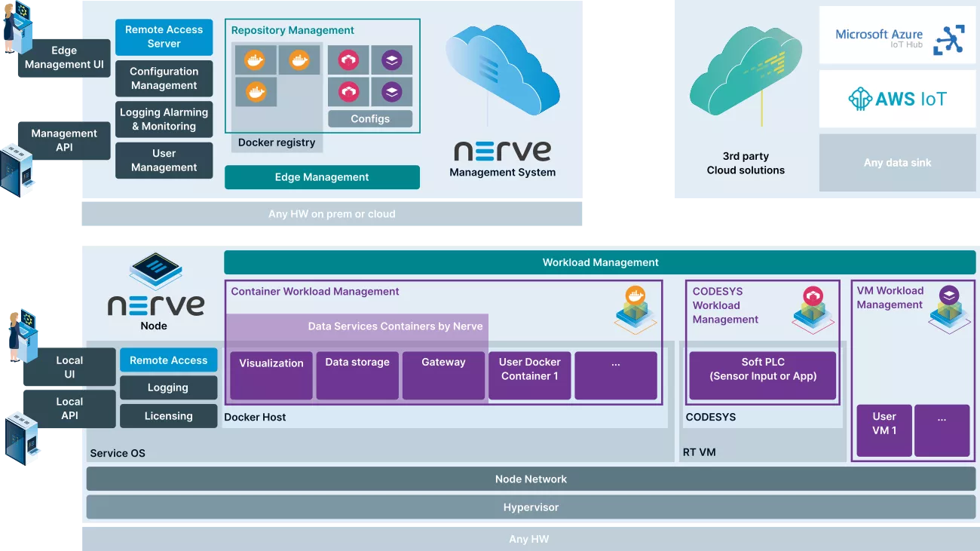The height and width of the screenshot is (551, 980).
Task: Click the Workload Management bar
Action: [x=600, y=262]
